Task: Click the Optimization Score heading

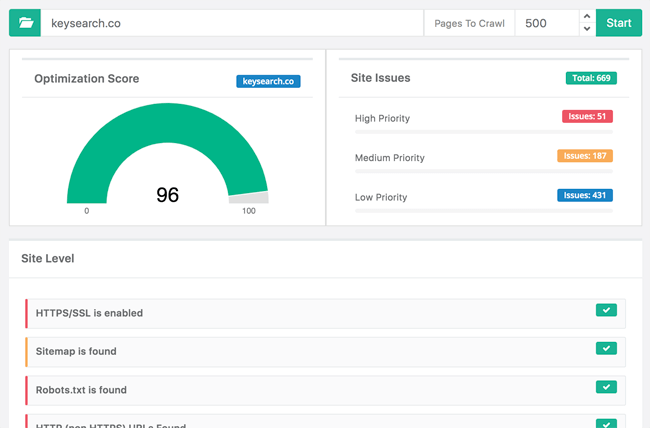Action: pyautogui.click(x=87, y=79)
